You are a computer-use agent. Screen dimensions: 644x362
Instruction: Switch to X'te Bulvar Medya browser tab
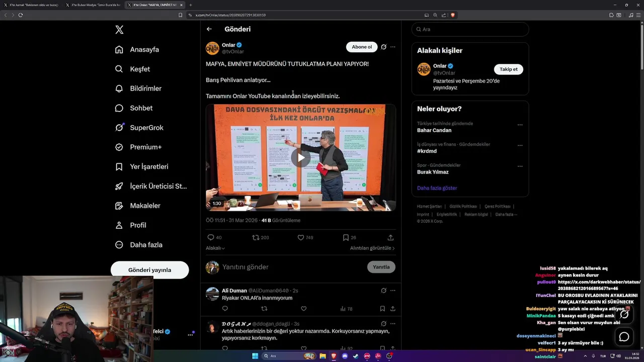(94, 5)
